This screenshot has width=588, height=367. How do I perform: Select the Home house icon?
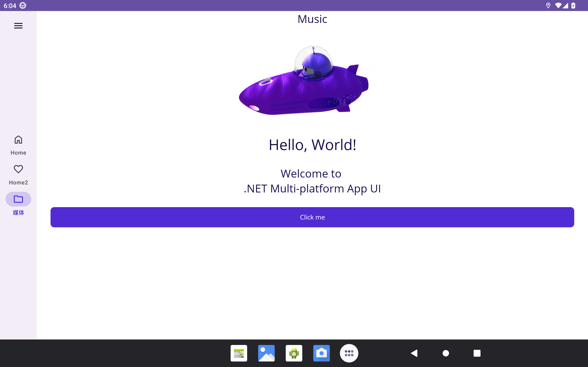coord(18,139)
